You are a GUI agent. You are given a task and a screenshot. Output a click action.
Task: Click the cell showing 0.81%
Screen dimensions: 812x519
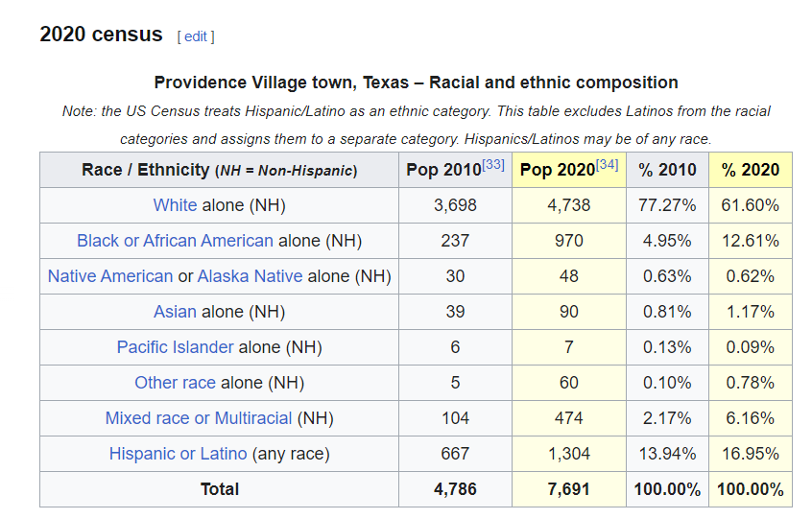667,312
